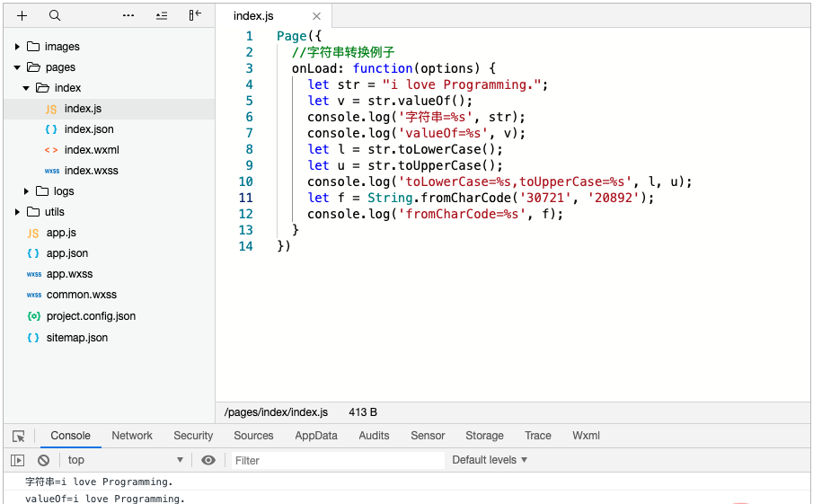
Task: Toggle the live expression eye icon
Action: coord(208,460)
